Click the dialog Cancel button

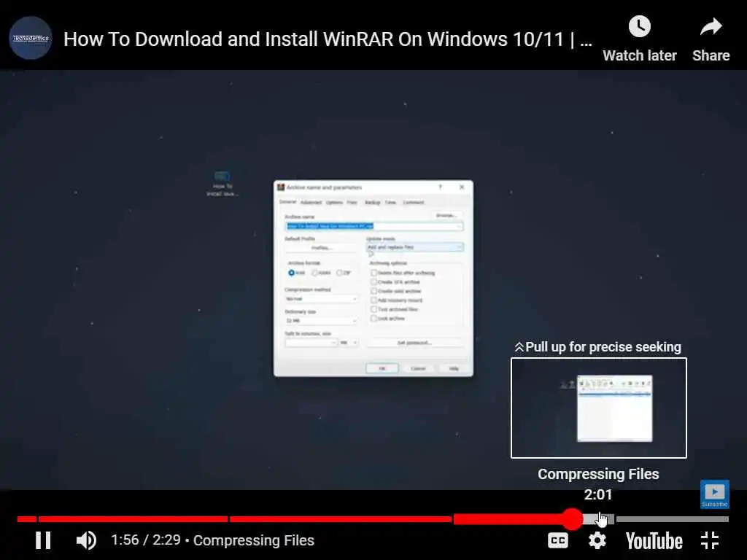(x=418, y=368)
